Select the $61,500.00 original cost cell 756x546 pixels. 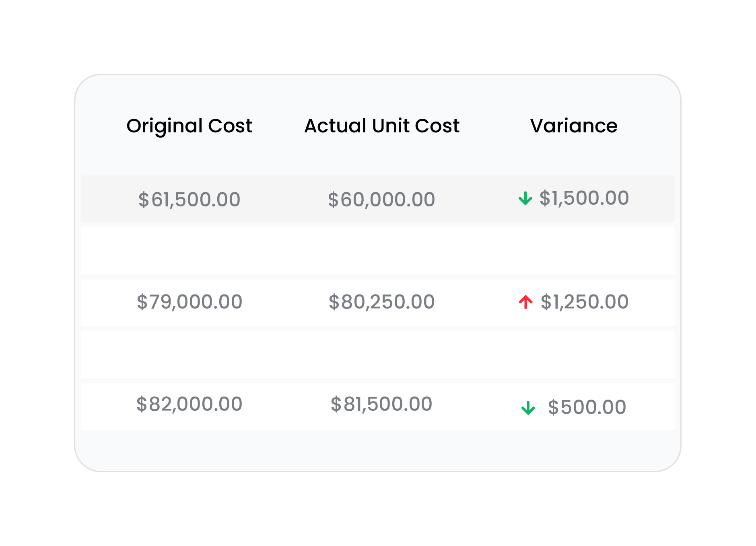pyautogui.click(x=189, y=200)
